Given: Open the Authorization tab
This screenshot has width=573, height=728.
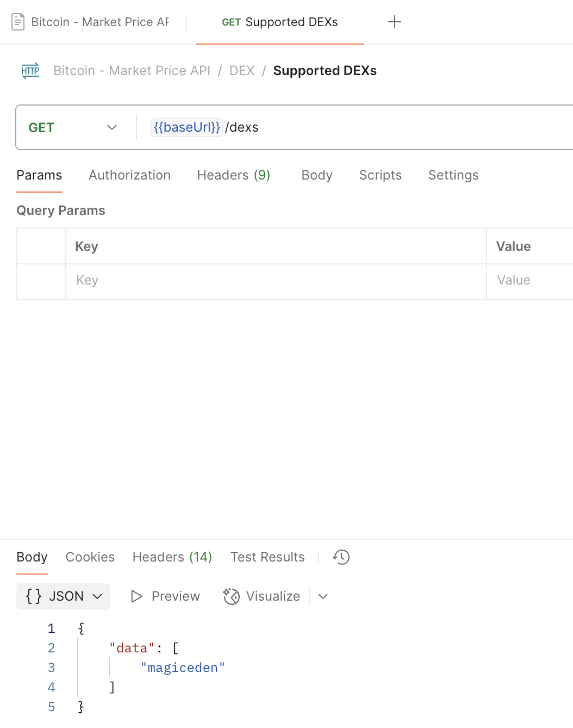Looking at the screenshot, I should 129,175.
